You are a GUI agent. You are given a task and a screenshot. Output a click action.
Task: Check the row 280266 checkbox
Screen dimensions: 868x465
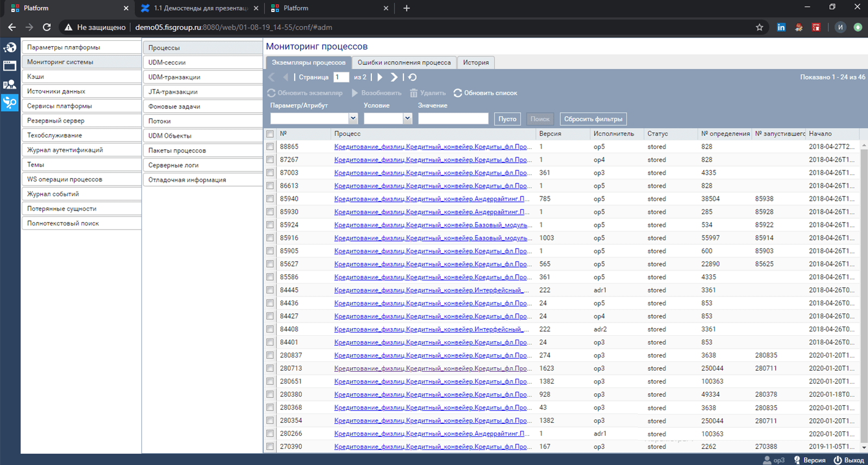pos(270,434)
